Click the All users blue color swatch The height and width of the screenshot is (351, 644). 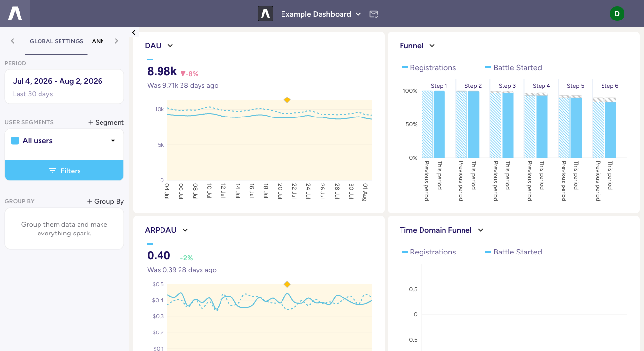pos(15,141)
